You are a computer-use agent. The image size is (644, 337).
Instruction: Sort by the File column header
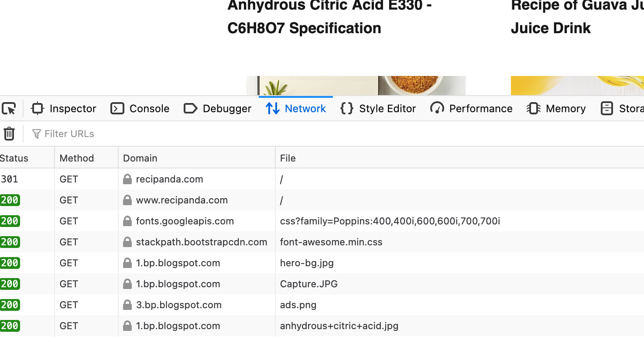[288, 158]
